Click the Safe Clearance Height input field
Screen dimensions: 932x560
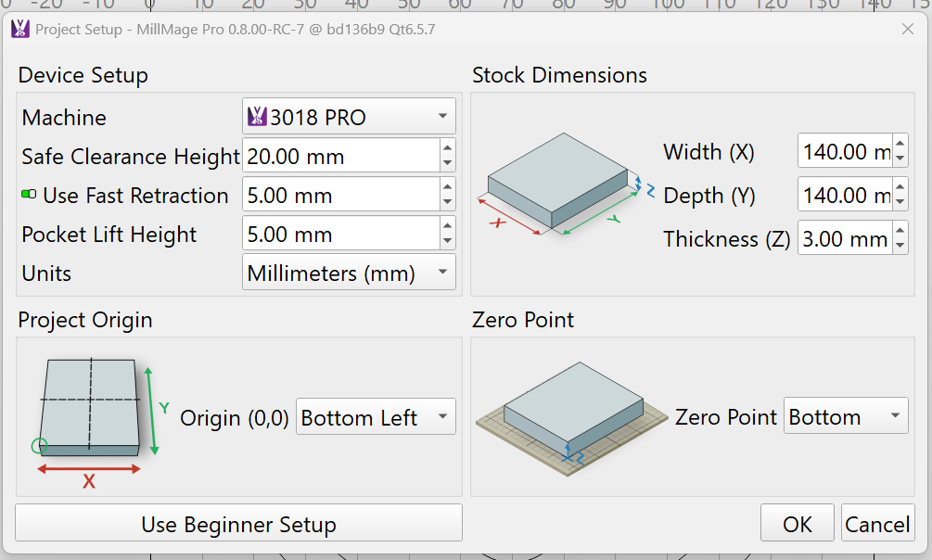pos(341,157)
